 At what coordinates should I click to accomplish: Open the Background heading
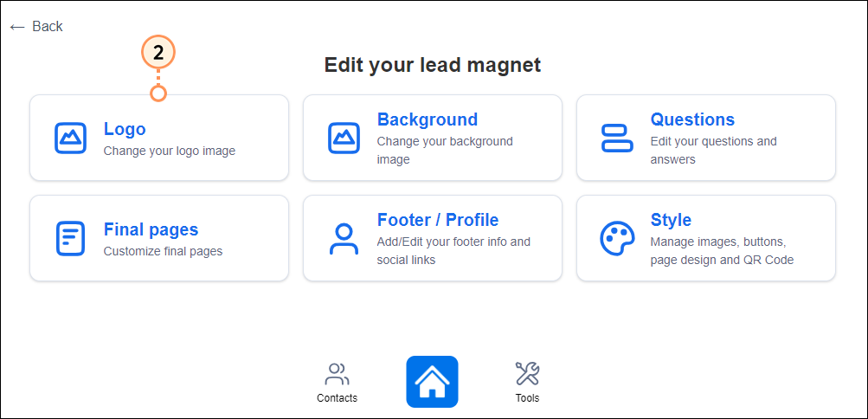pyautogui.click(x=428, y=119)
